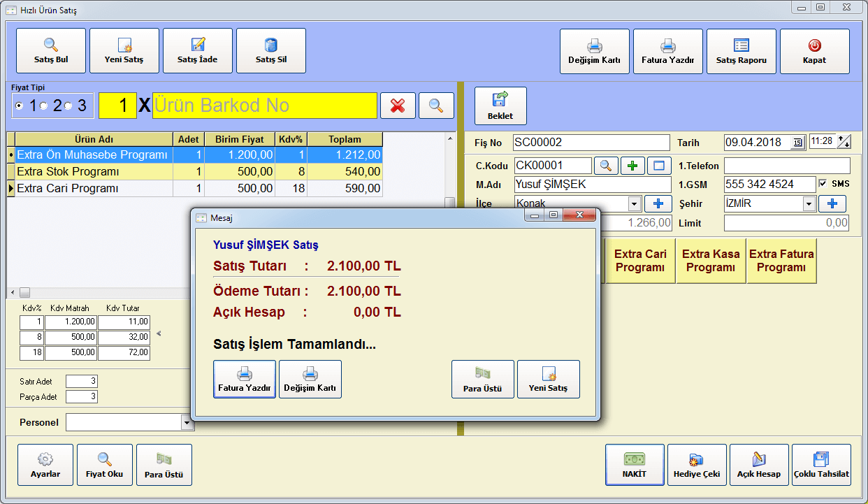Click the 1.GSM field
The width and height of the screenshot is (868, 504).
[769, 185]
